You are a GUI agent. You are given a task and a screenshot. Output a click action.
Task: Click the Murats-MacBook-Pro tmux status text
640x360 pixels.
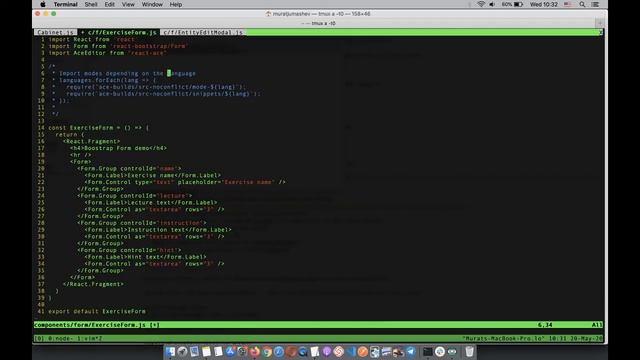coord(532,338)
